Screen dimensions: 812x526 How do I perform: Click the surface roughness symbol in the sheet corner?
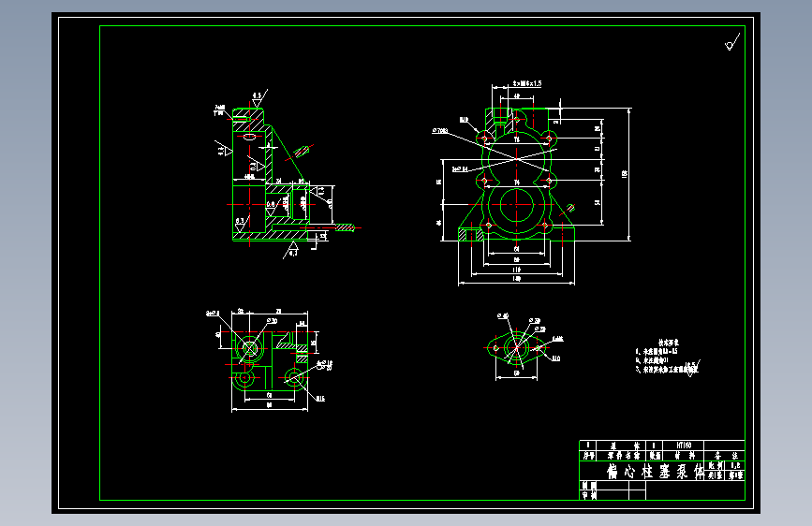coord(731,42)
